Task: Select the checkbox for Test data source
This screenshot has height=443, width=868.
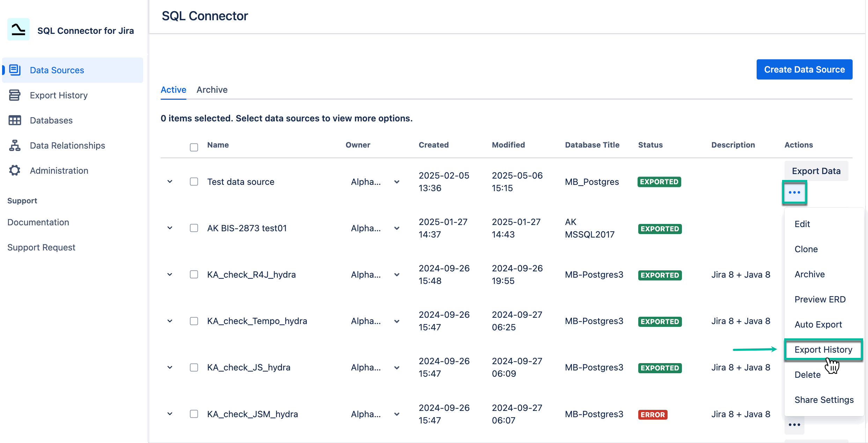Action: click(x=194, y=182)
